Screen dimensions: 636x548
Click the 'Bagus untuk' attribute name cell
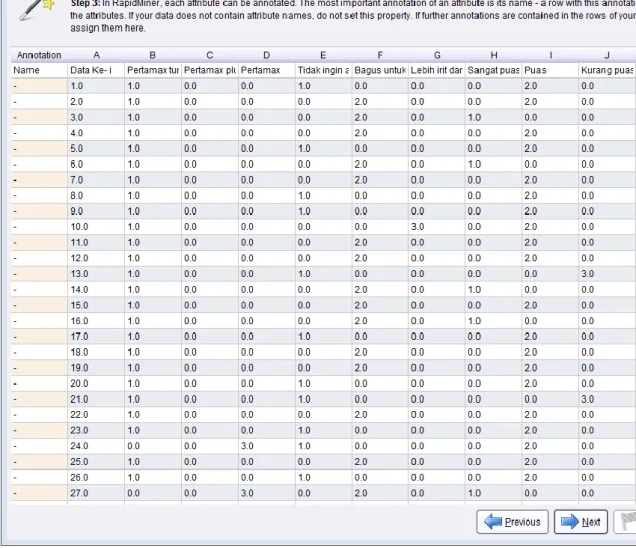coord(380,70)
